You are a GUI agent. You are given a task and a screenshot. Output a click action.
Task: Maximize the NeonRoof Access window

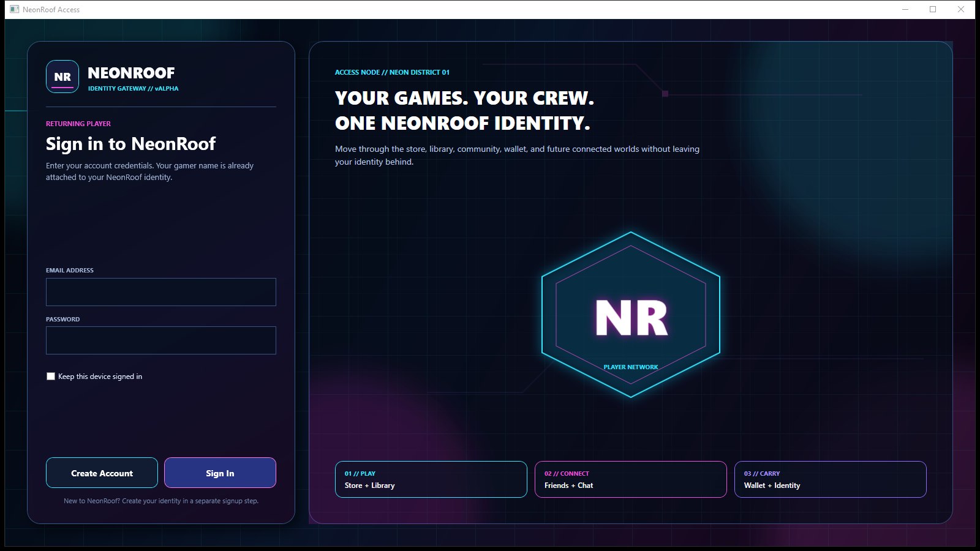(x=933, y=9)
